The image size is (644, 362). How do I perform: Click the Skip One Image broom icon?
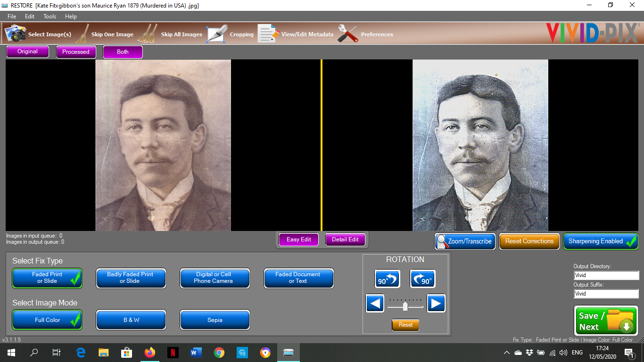tap(83, 34)
